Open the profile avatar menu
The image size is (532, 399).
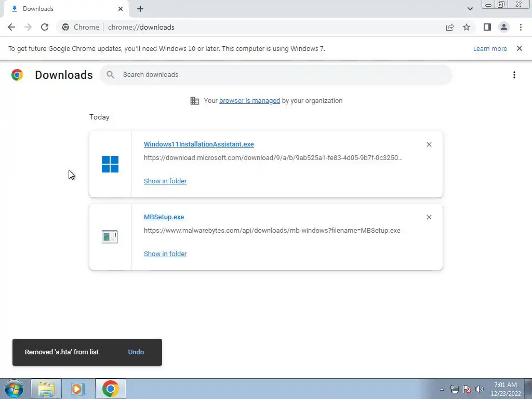point(504,27)
